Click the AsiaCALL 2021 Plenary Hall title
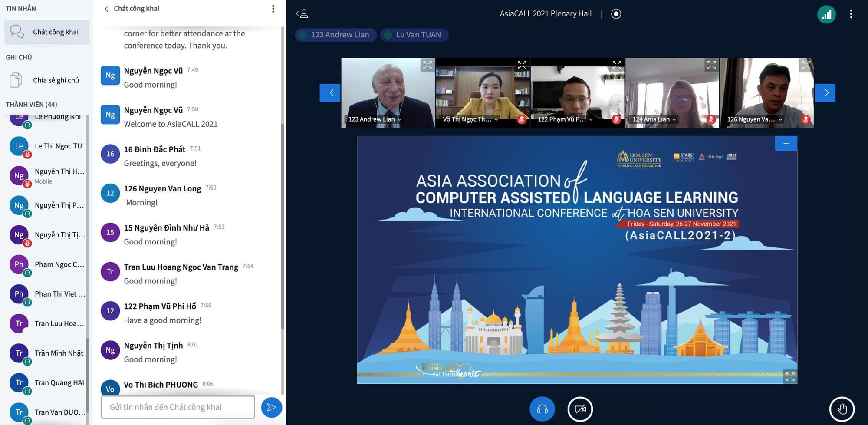868x425 pixels. (546, 14)
